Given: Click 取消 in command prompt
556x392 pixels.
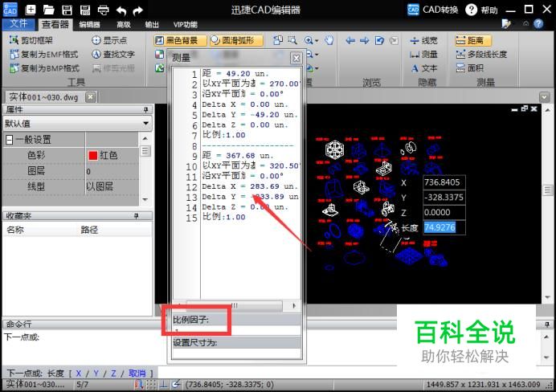Looking at the screenshot, I should [137, 374].
